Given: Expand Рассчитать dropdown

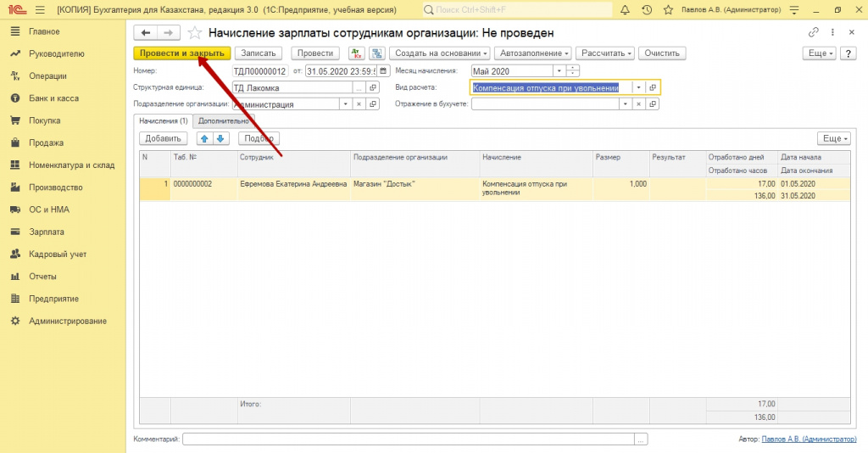Looking at the screenshot, I should pyautogui.click(x=605, y=53).
